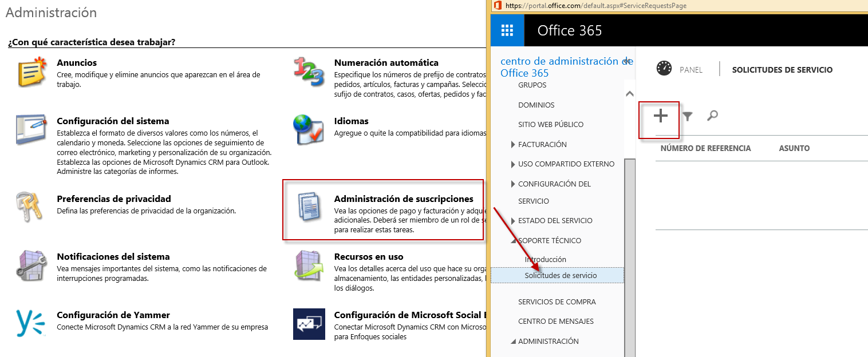Click the sidebar vertical scrollbar thumb
The width and height of the screenshot is (868, 357).
630,257
